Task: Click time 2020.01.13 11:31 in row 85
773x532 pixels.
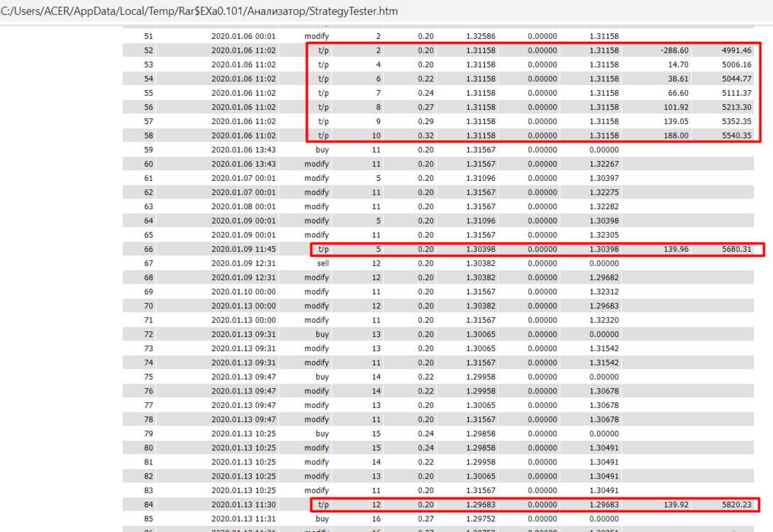Action: [x=243, y=519]
